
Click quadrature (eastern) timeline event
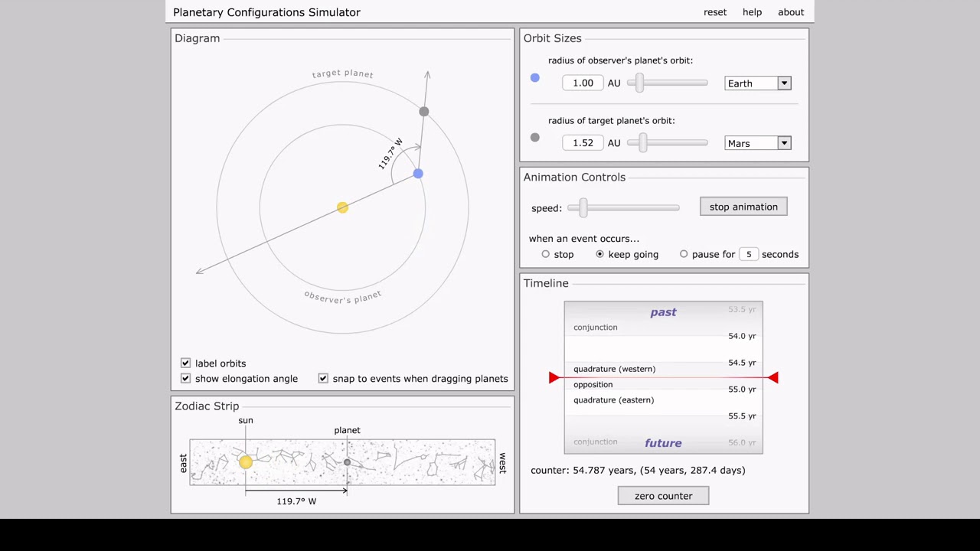point(613,400)
